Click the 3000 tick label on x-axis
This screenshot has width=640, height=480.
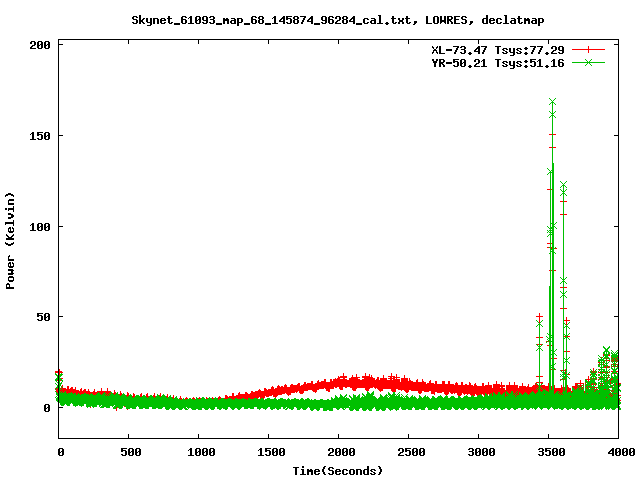pos(479,453)
